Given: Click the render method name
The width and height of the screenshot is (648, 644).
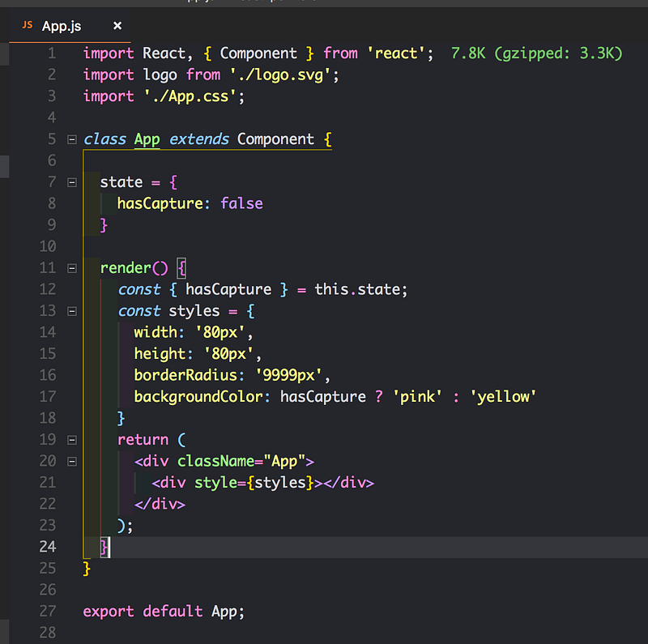Looking at the screenshot, I should (126, 268).
